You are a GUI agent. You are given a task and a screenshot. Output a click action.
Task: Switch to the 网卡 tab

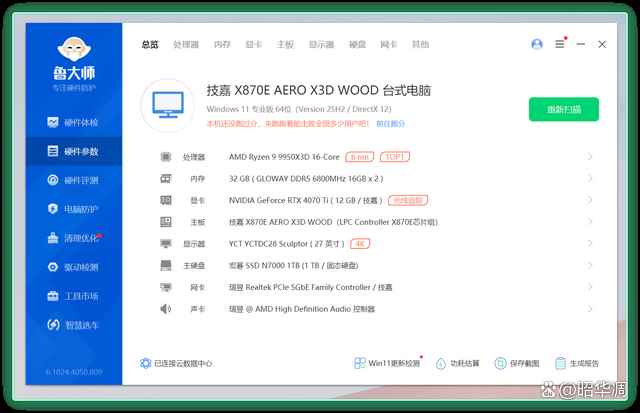pyautogui.click(x=389, y=44)
